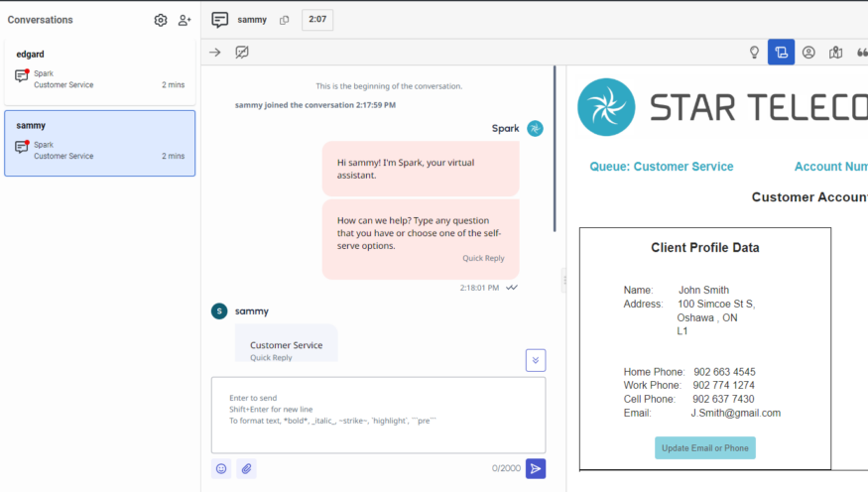Click the address 100 Simcoe St S
The image size is (868, 492).
(x=716, y=304)
